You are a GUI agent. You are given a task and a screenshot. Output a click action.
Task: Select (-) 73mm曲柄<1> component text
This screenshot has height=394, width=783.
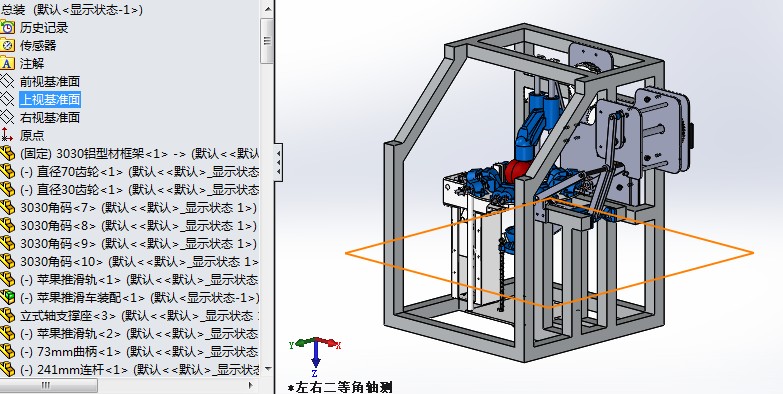pos(139,351)
